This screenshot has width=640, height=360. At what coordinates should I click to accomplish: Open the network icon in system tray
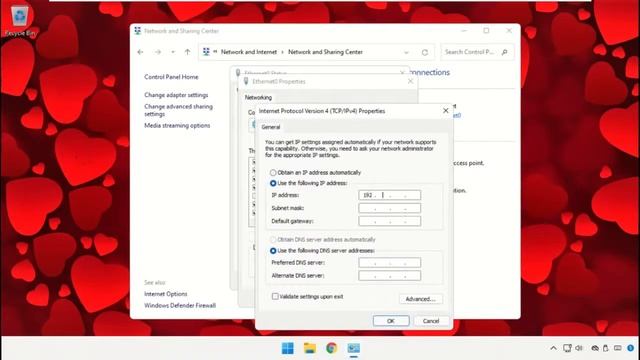(x=567, y=348)
